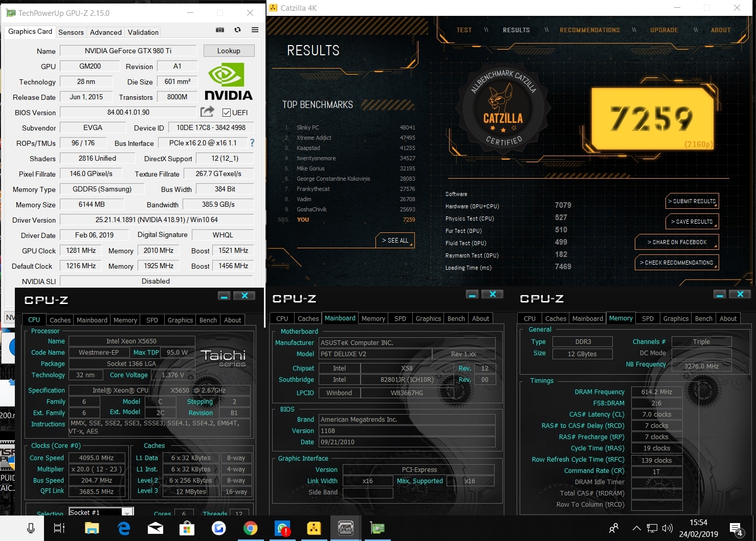The height and width of the screenshot is (541, 756).
Task: Click the motherboard model P6T DELUXE V2
Action: pyautogui.click(x=375, y=354)
